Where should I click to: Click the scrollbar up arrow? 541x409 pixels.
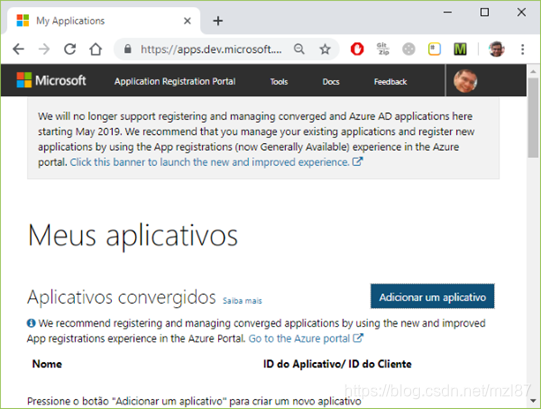[533, 71]
